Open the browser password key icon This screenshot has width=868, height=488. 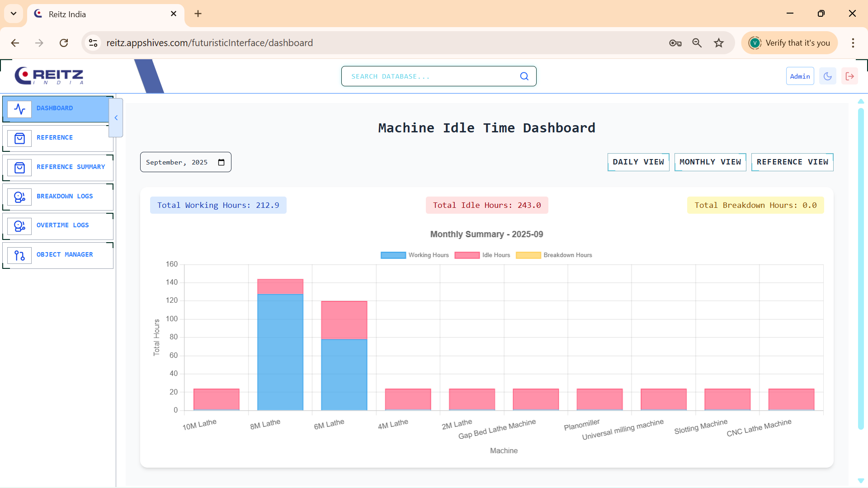(x=675, y=43)
